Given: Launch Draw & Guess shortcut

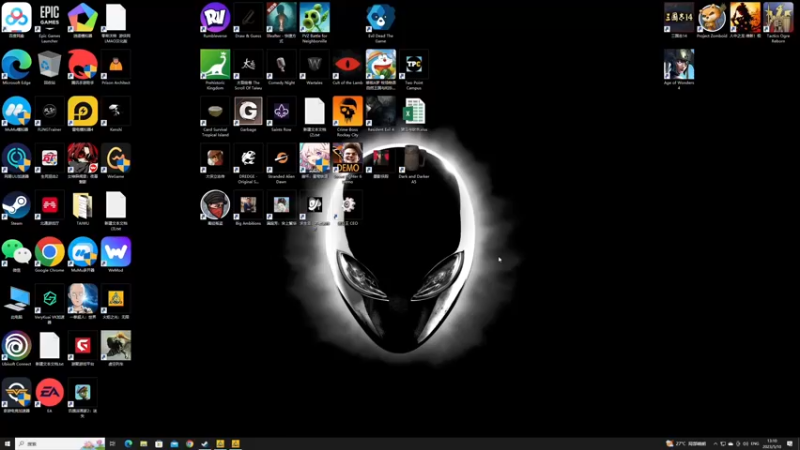Looking at the screenshot, I should [248, 21].
